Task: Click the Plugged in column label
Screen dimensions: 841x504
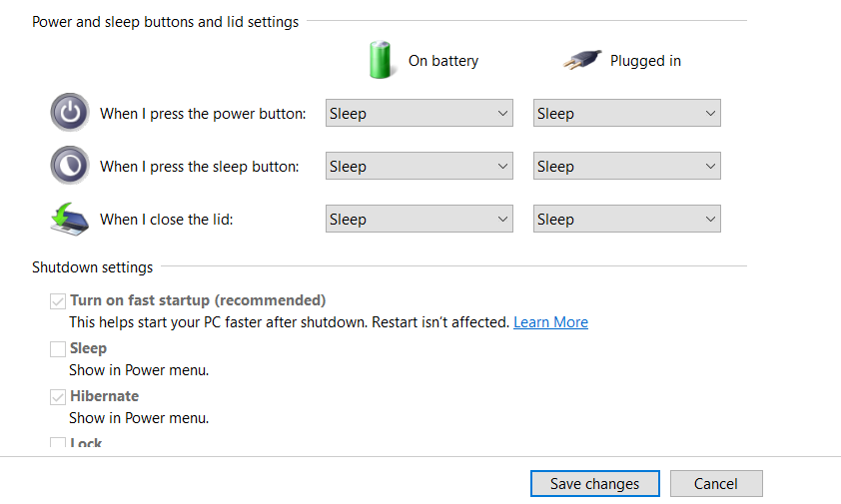Action: 645,61
